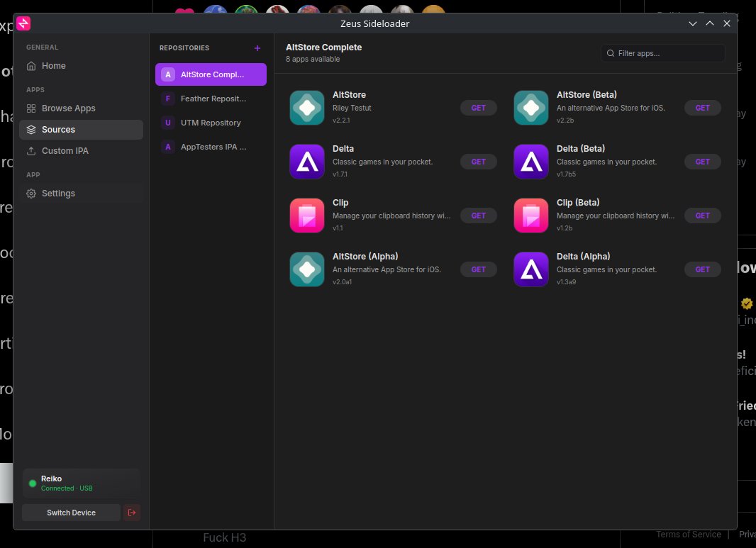This screenshot has height=548, width=756.
Task: Click the red disconnect logout icon
Action: click(132, 513)
